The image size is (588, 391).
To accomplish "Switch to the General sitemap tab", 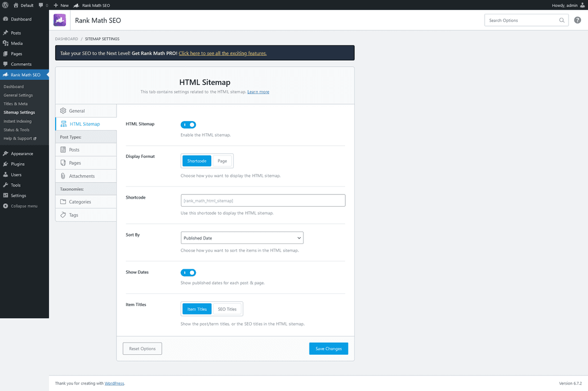I will point(86,111).
